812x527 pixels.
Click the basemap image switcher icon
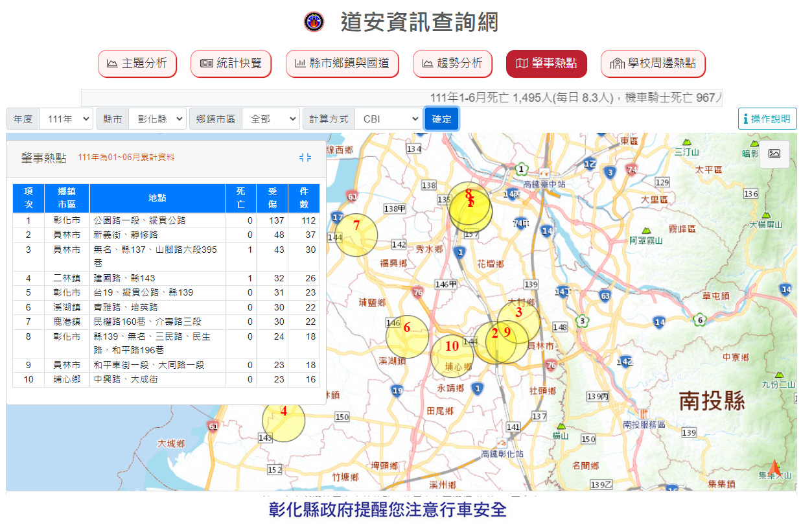point(774,154)
